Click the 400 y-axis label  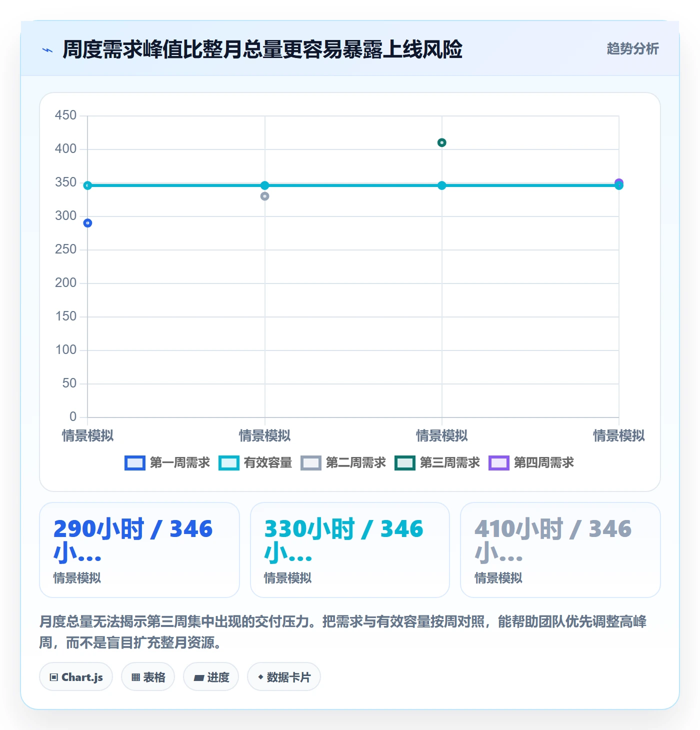65,149
